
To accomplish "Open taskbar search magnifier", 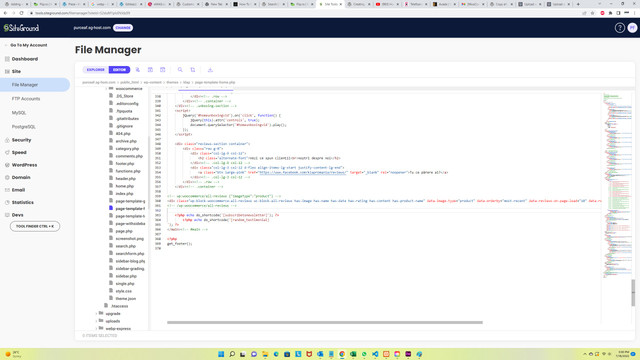I will (232, 354).
